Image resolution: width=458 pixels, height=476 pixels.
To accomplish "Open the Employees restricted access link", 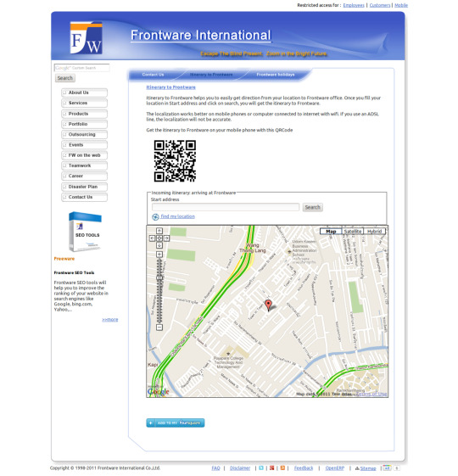I will point(354,5).
